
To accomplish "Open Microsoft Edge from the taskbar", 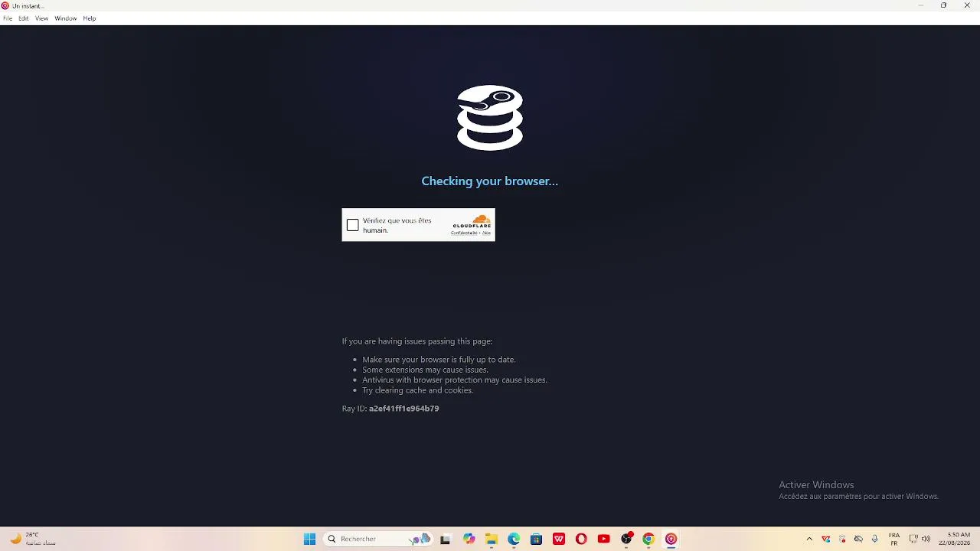I will click(x=514, y=539).
